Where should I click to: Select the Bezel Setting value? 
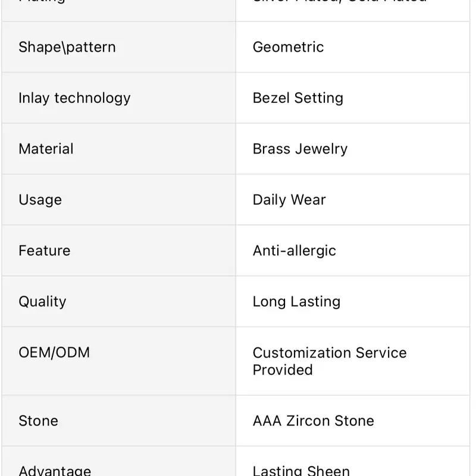click(297, 98)
